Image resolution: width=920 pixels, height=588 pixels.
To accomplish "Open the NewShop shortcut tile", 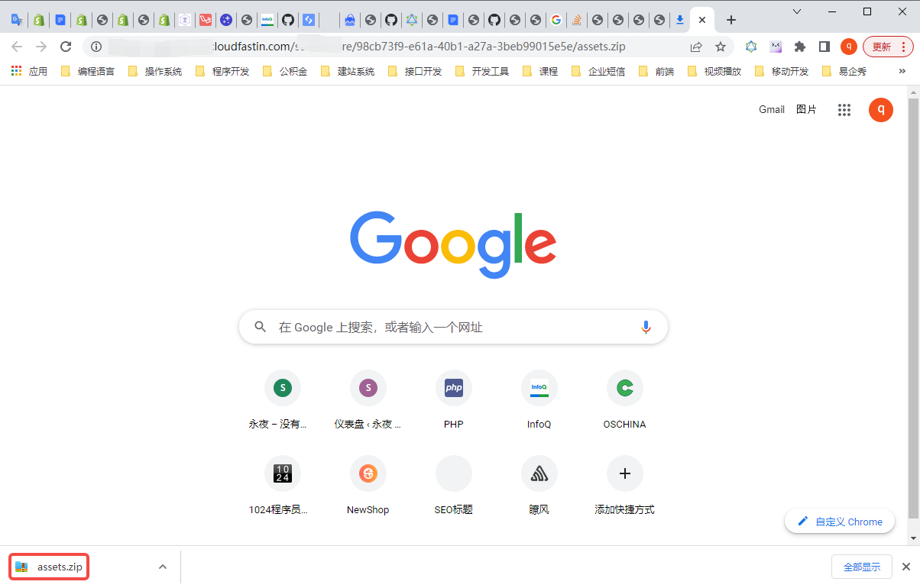I will [x=368, y=487].
